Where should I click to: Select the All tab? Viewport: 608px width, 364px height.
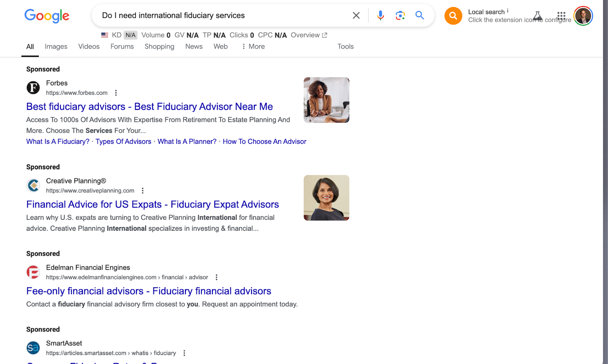(30, 47)
